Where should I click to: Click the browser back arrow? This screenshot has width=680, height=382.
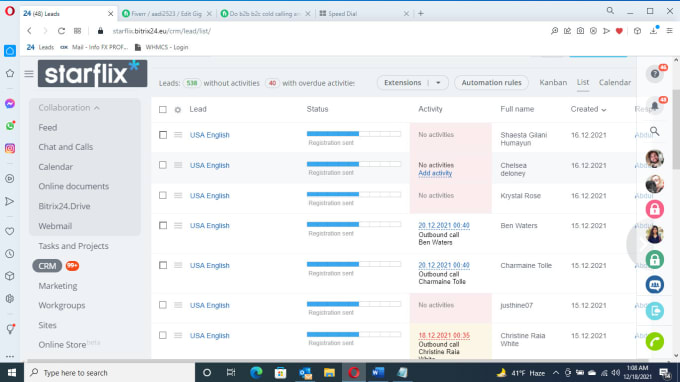pyautogui.click(x=29, y=31)
